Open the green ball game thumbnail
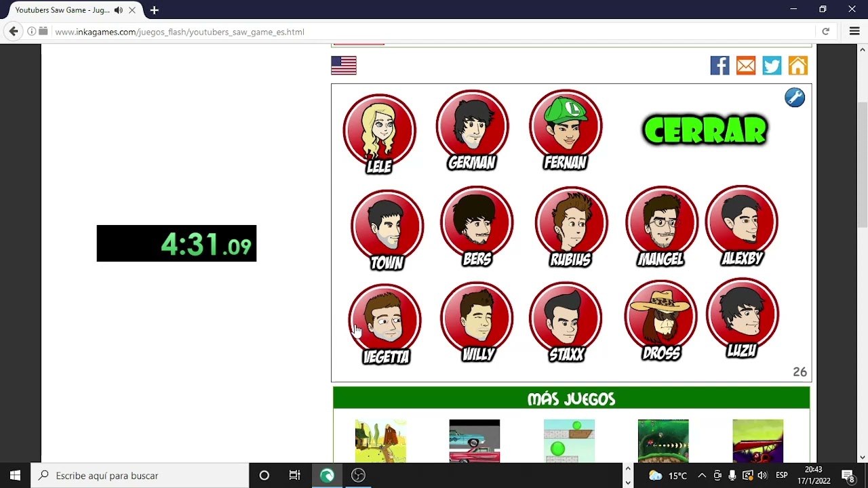Image resolution: width=868 pixels, height=488 pixels. point(569,441)
